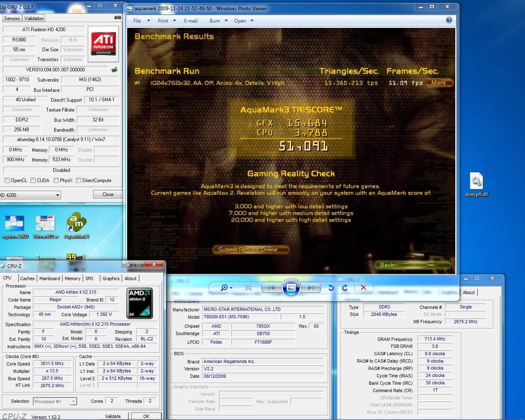Click the Core Voltage value 1.392 V
The image size is (525, 420).
point(104,315)
